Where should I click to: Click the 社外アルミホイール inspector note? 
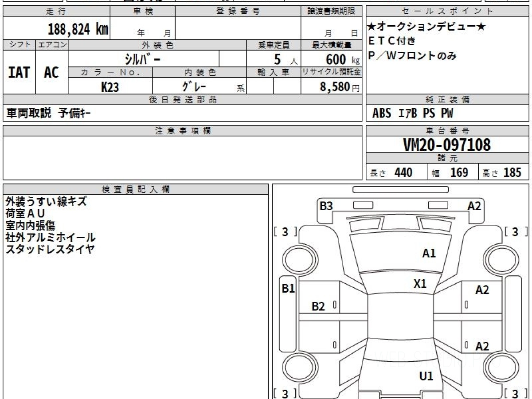[51, 238]
